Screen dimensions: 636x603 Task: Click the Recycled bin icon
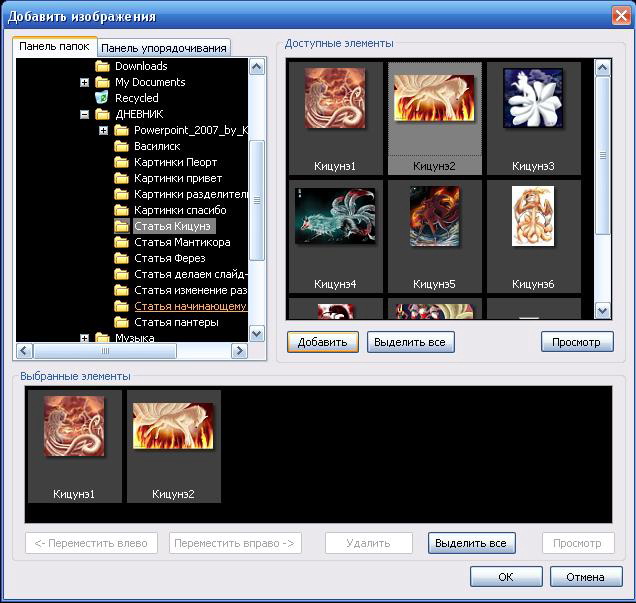tap(102, 98)
